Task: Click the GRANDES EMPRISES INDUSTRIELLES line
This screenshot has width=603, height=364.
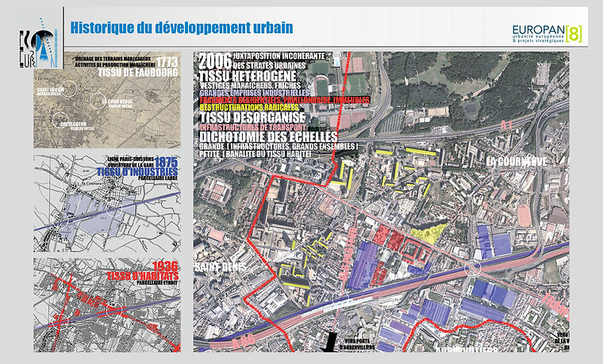Action: [x=254, y=93]
